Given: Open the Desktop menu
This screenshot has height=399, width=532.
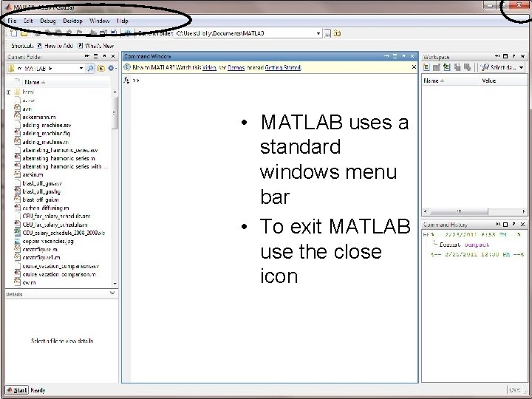Looking at the screenshot, I should point(72,21).
